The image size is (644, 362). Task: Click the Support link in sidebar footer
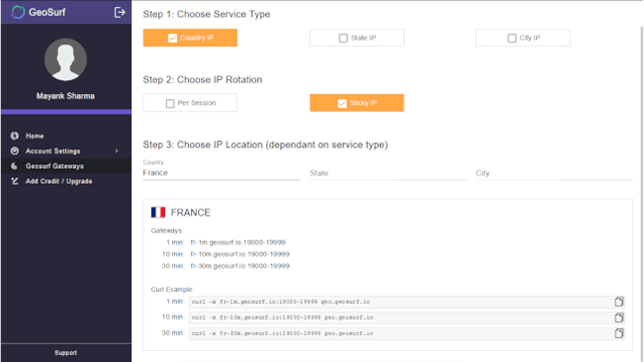tap(65, 352)
